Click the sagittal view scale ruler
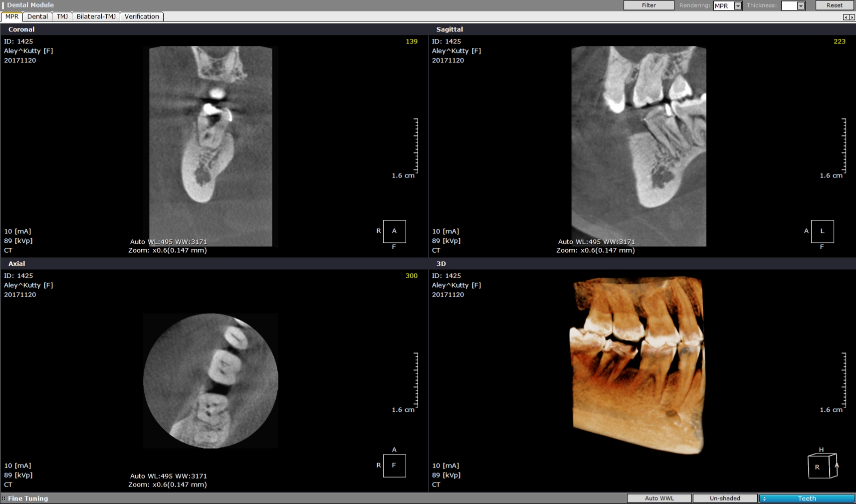Image resolution: width=856 pixels, height=504 pixels. point(844,146)
